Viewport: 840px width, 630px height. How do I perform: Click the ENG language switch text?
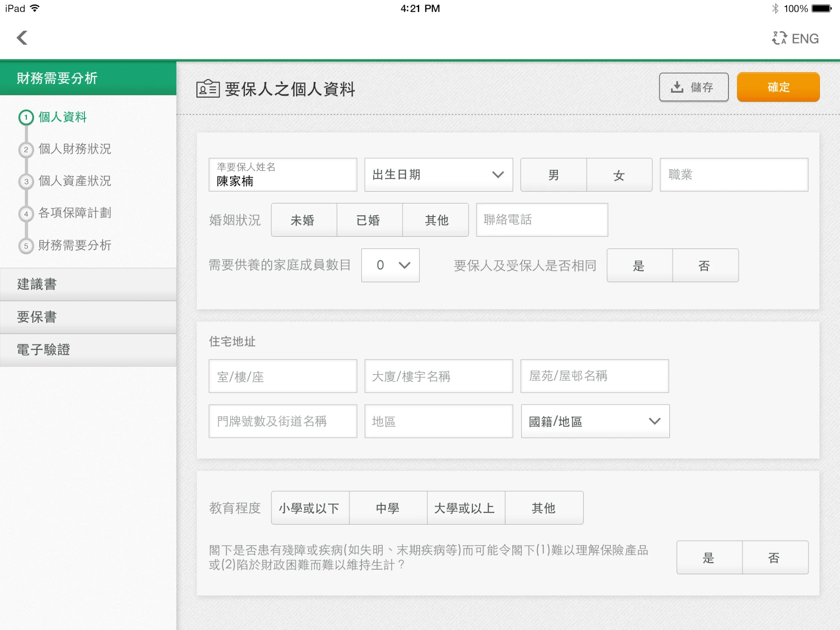tap(805, 38)
